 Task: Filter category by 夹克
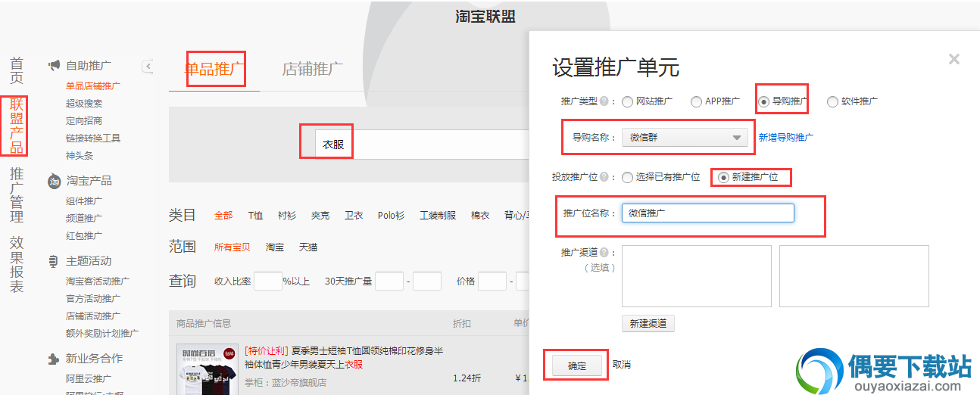[320, 216]
